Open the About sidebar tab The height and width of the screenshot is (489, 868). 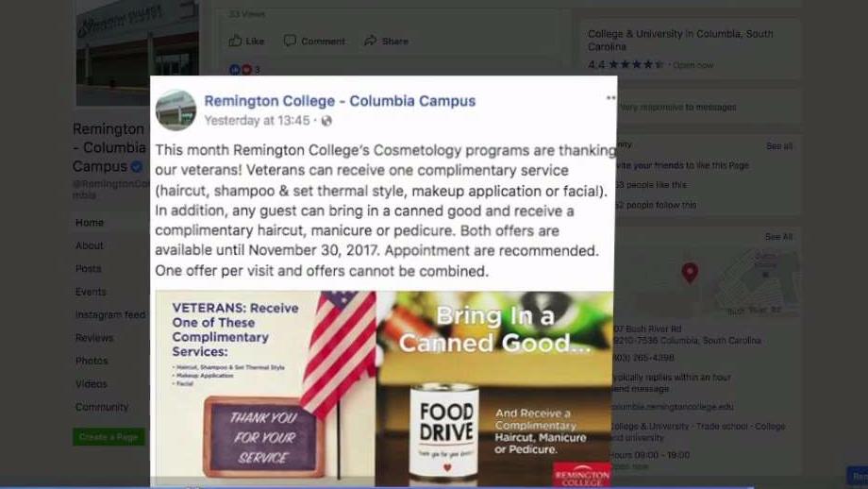pyautogui.click(x=89, y=245)
